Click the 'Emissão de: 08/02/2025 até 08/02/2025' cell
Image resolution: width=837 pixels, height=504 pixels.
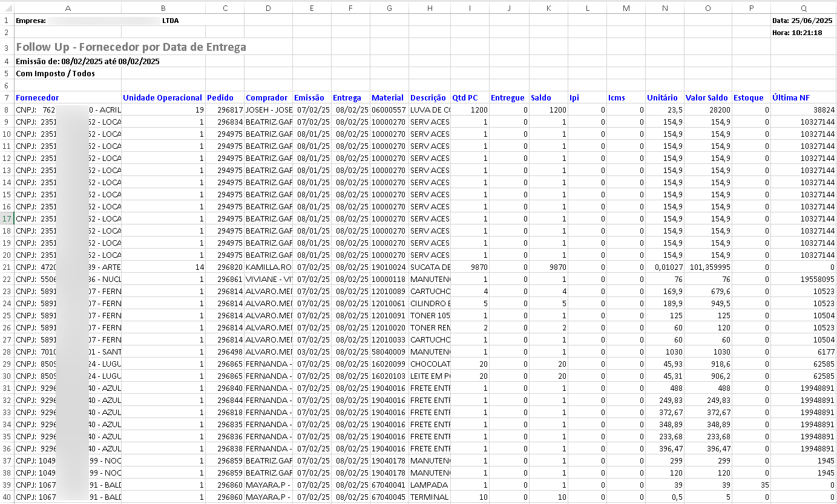87,61
